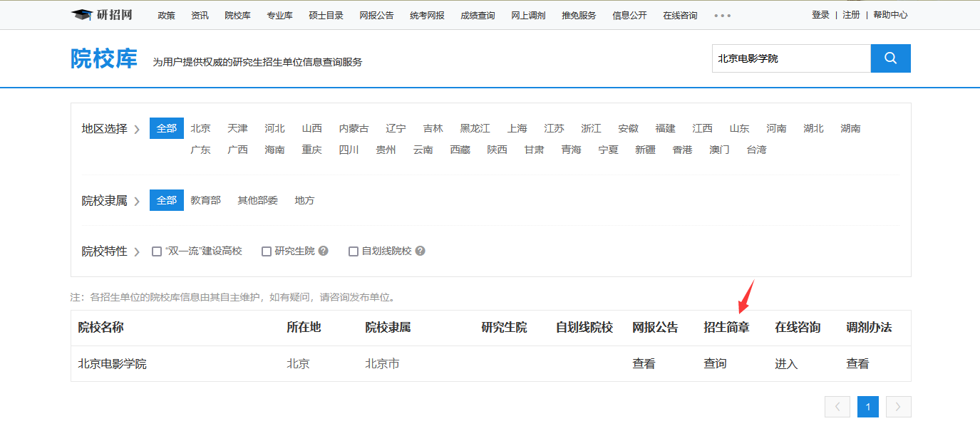This screenshot has width=980, height=426.
Task: Open the 资讯 nav item
Action: point(200,15)
